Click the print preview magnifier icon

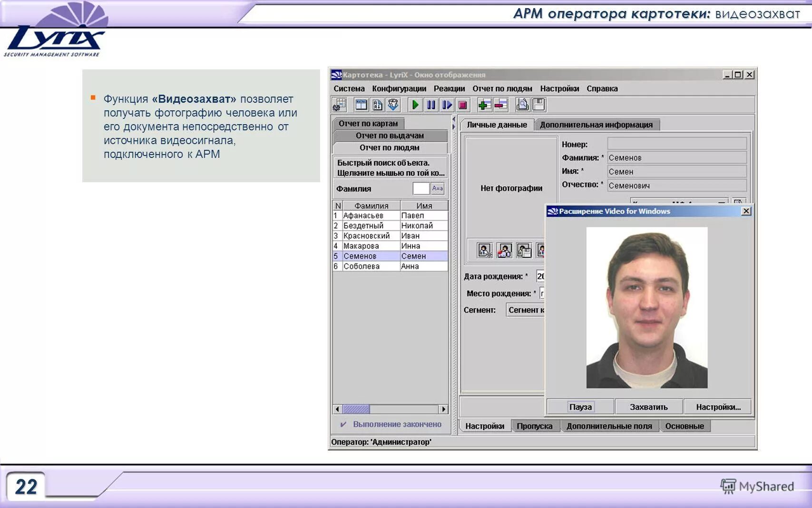click(522, 105)
